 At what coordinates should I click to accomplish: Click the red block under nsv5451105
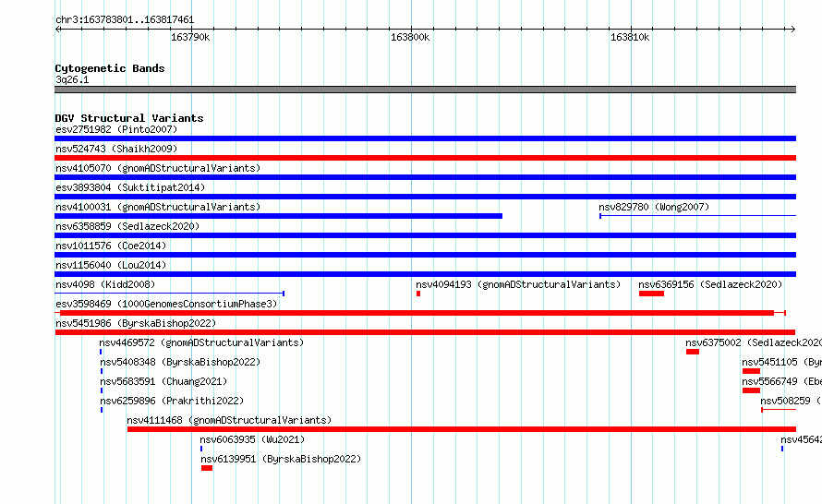click(751, 371)
